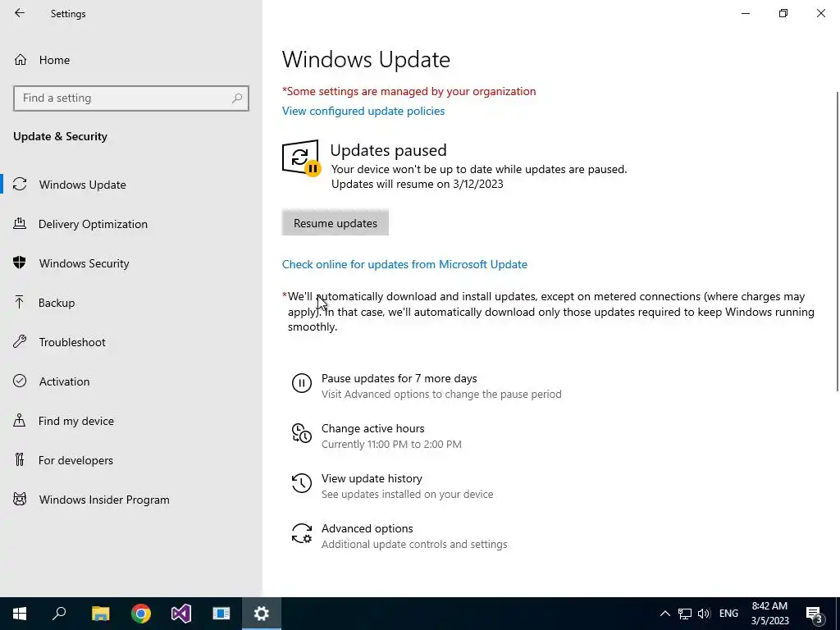
Task: Go to Settings Home
Action: pyautogui.click(x=54, y=60)
